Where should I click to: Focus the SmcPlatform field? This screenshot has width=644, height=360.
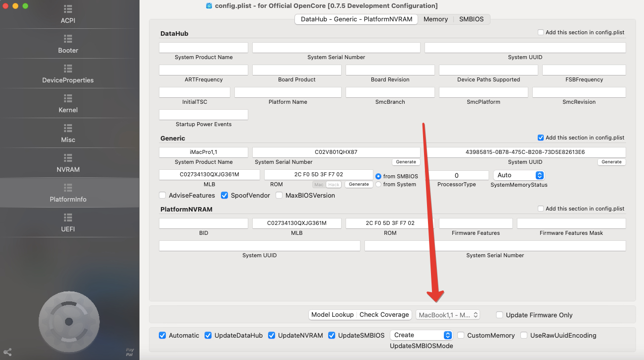(x=484, y=92)
